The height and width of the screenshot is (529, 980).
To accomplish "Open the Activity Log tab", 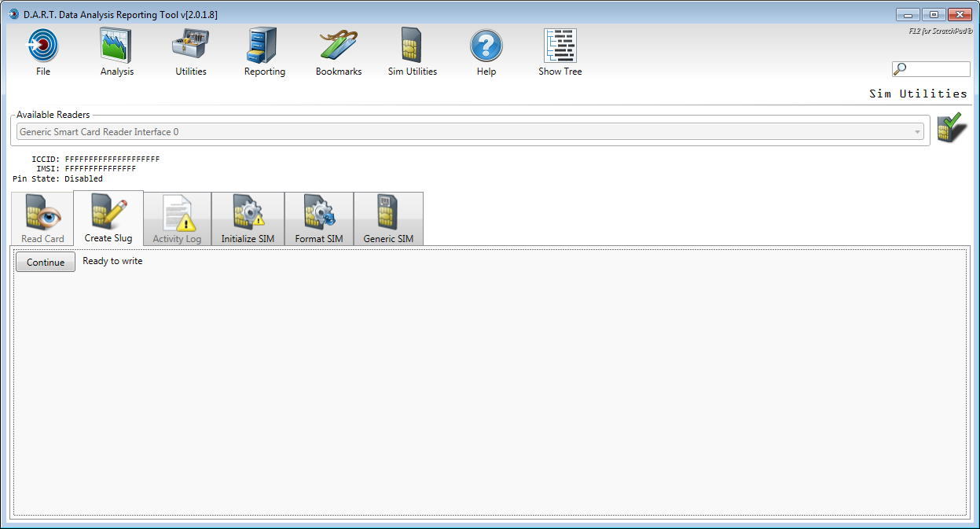I will (177, 219).
